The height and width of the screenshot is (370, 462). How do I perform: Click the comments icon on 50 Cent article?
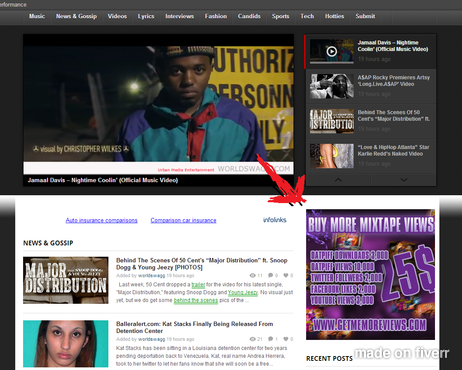(270, 275)
